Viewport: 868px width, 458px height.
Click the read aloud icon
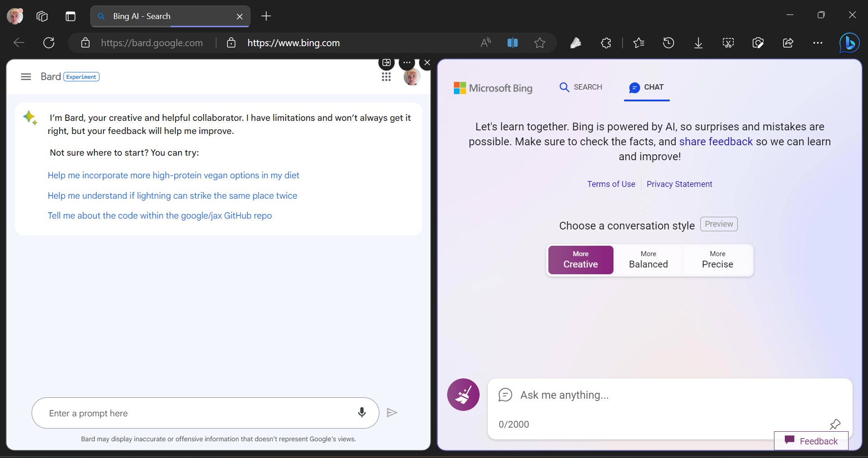point(486,43)
